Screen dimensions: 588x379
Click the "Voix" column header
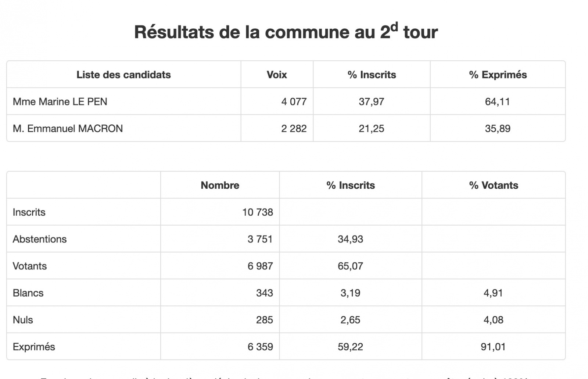point(277,75)
